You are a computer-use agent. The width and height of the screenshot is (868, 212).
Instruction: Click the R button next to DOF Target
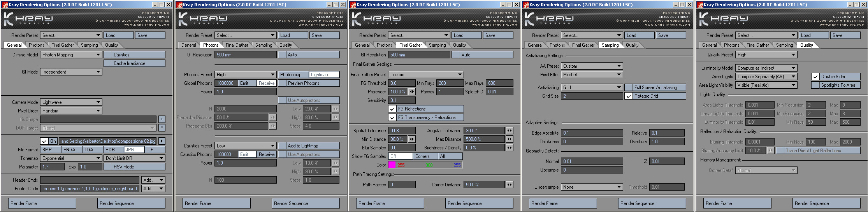pyautogui.click(x=162, y=128)
